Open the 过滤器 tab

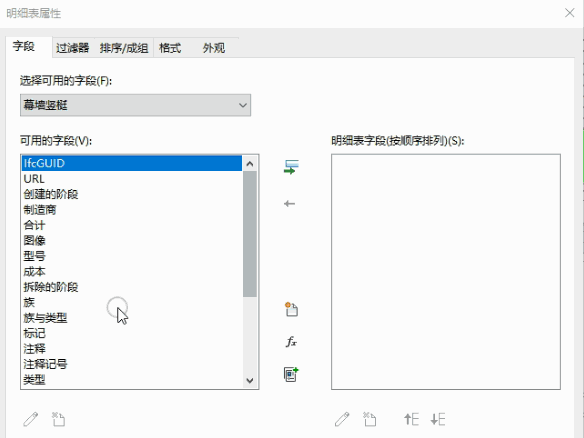tap(73, 48)
